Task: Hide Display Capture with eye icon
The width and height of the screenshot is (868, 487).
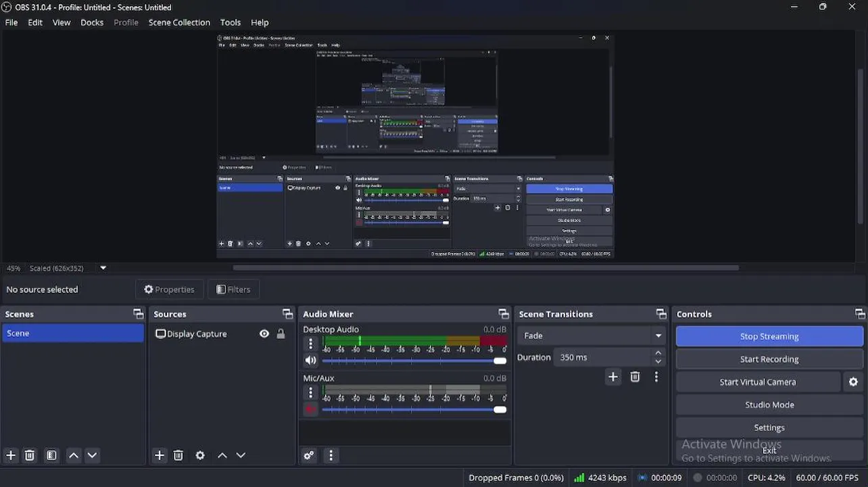Action: coord(264,333)
